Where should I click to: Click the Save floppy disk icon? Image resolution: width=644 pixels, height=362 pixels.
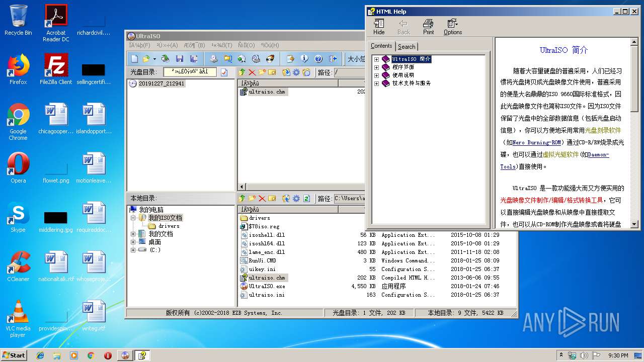pos(180,59)
